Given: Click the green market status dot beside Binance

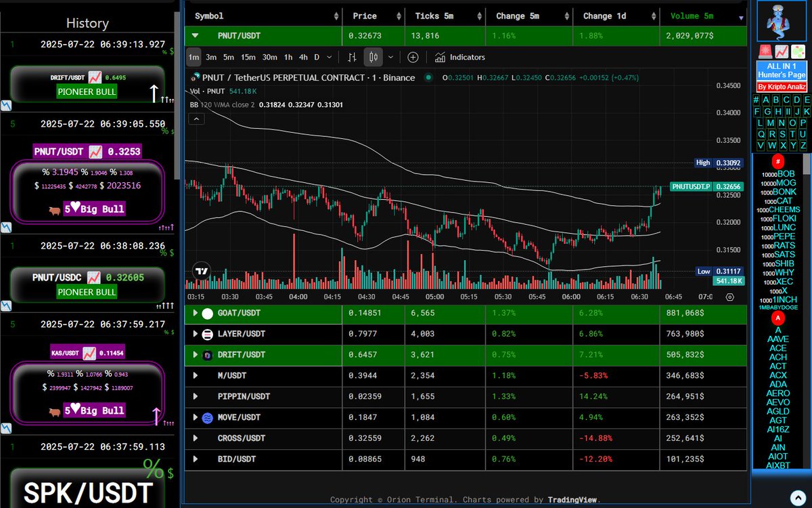Looking at the screenshot, I should pyautogui.click(x=428, y=77).
